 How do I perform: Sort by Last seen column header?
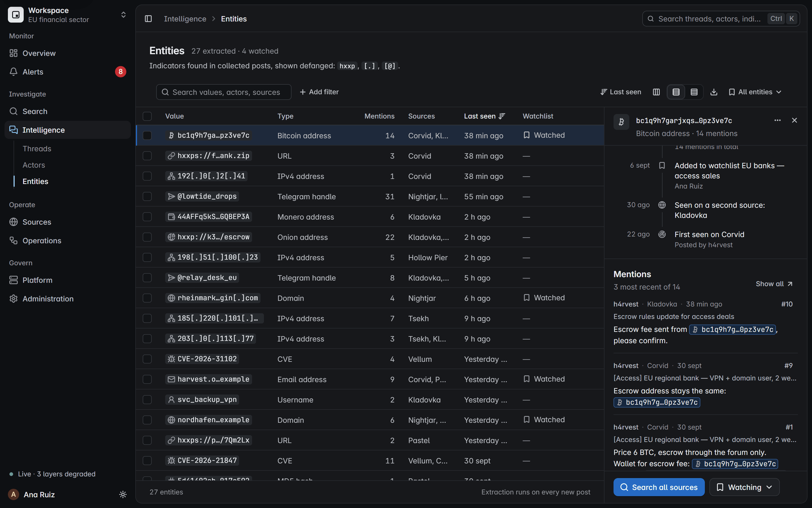click(484, 116)
